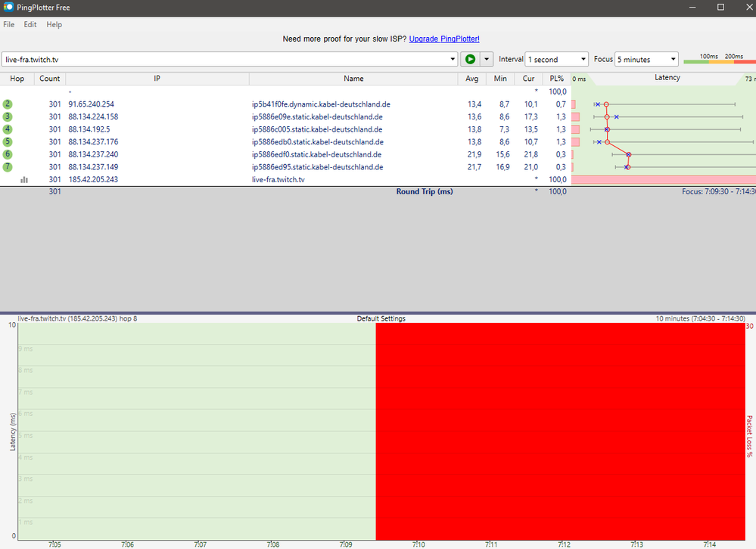Viewport: 756px width, 549px height.
Task: Select IP address 88.134.237.149
Action: [x=93, y=166]
